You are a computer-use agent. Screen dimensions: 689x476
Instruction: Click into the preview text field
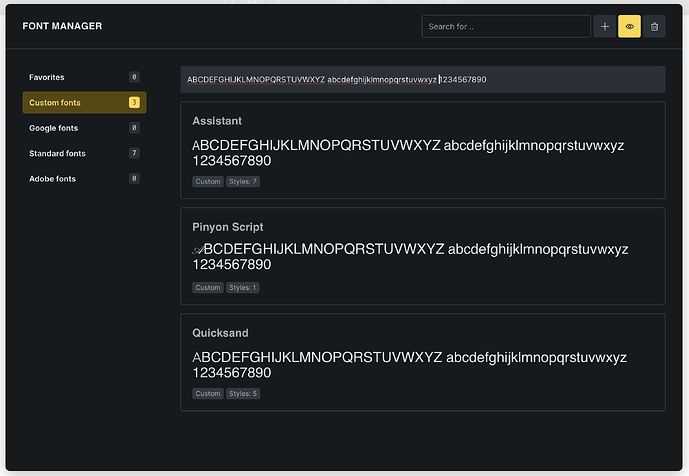[423, 80]
